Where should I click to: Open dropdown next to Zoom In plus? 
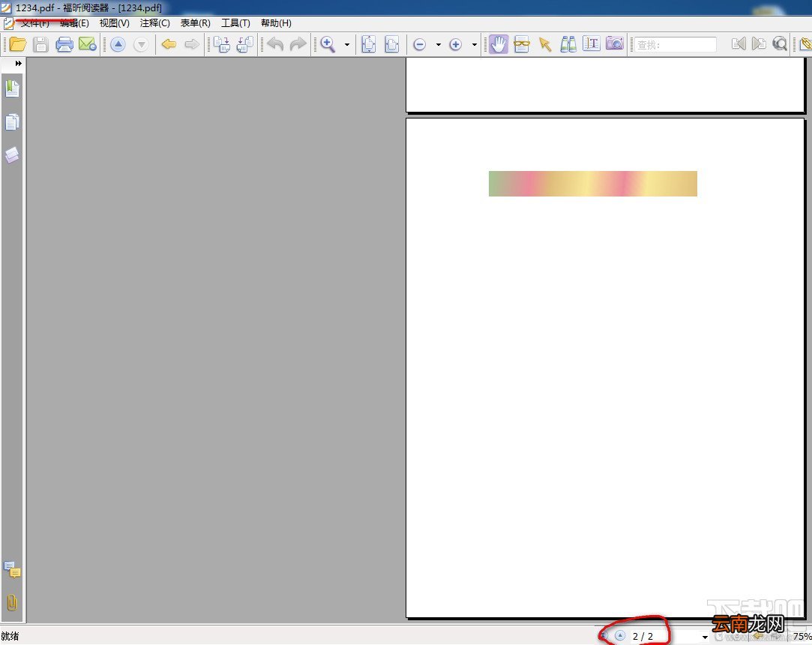475,45
